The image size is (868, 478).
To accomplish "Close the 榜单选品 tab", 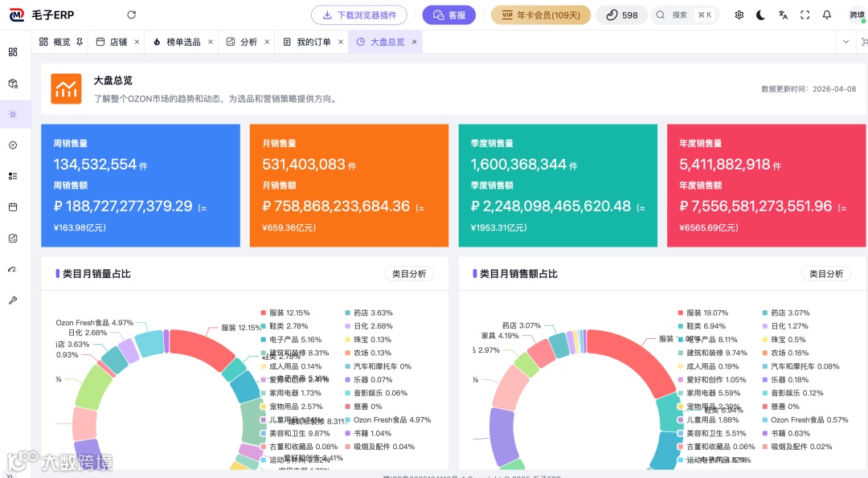I will (211, 42).
